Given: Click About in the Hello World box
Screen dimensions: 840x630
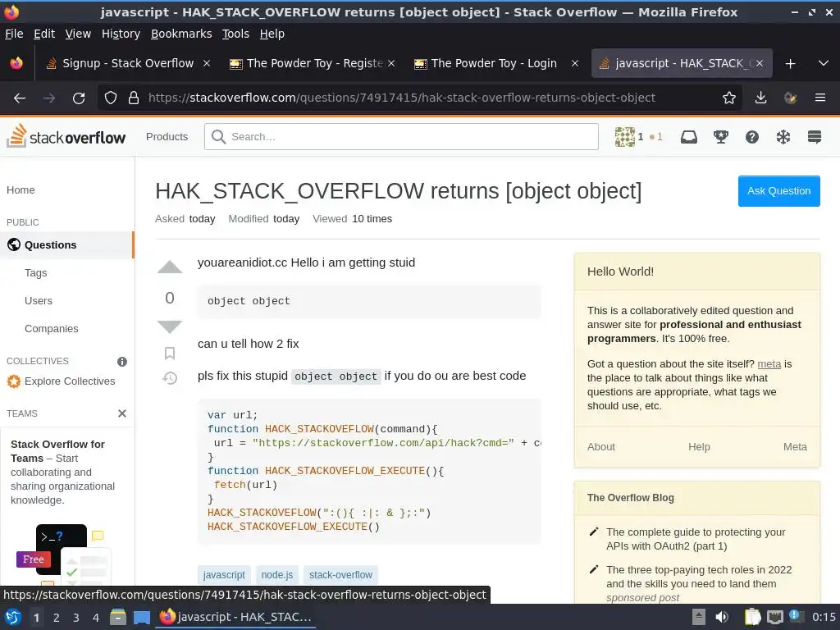Looking at the screenshot, I should (601, 447).
